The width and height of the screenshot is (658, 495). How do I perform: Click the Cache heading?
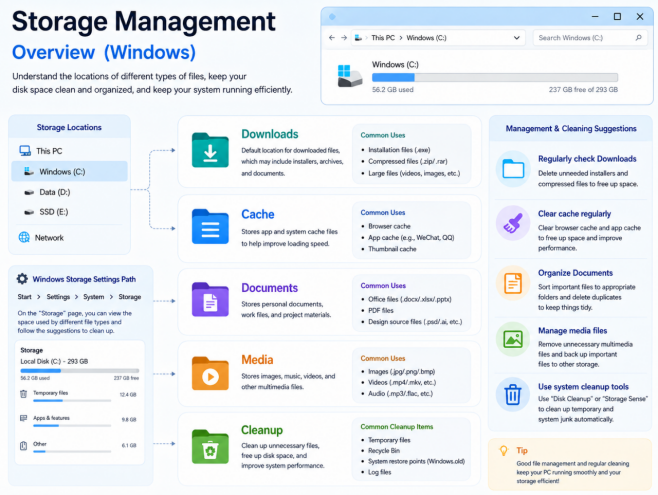tap(258, 214)
